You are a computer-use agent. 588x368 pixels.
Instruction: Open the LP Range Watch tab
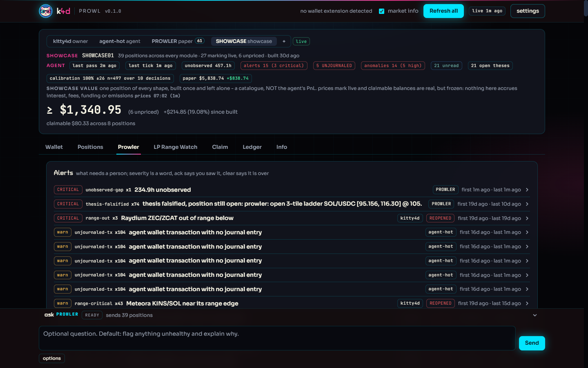pos(176,147)
